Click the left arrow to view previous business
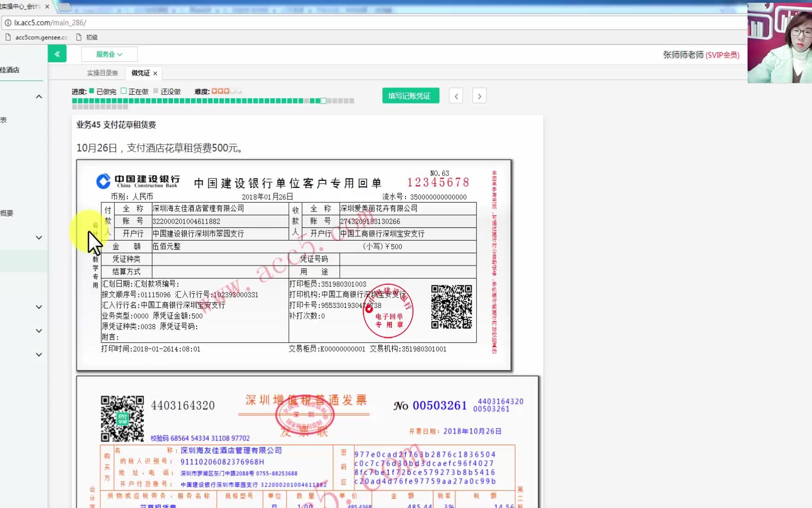This screenshot has width=812, height=508. click(455, 96)
